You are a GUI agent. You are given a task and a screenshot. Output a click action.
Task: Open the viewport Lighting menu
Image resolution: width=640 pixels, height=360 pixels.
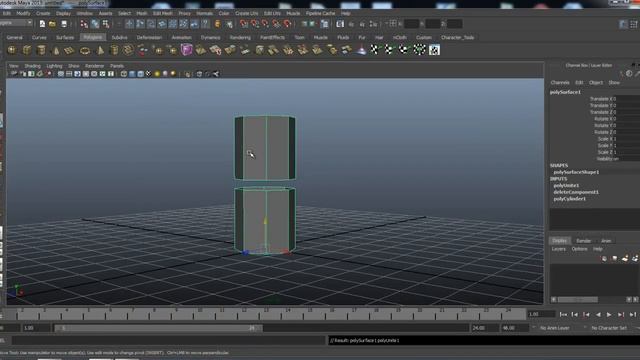coord(54,66)
